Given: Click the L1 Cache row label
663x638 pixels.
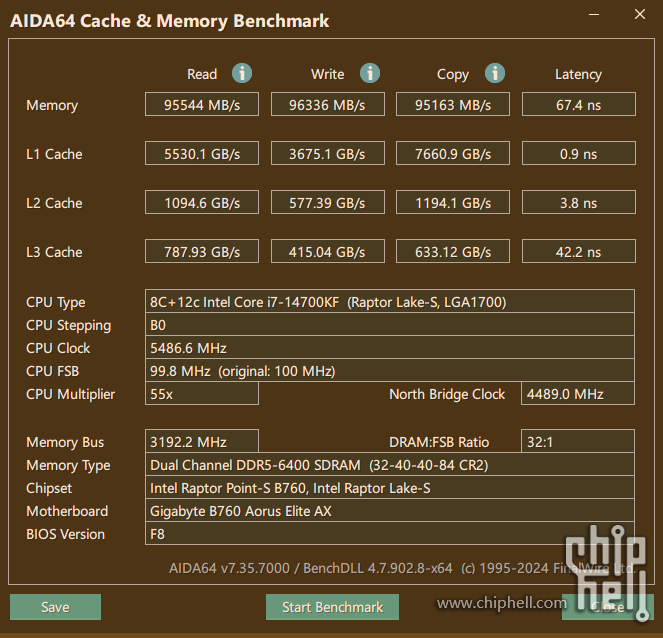Looking at the screenshot, I should pos(54,154).
